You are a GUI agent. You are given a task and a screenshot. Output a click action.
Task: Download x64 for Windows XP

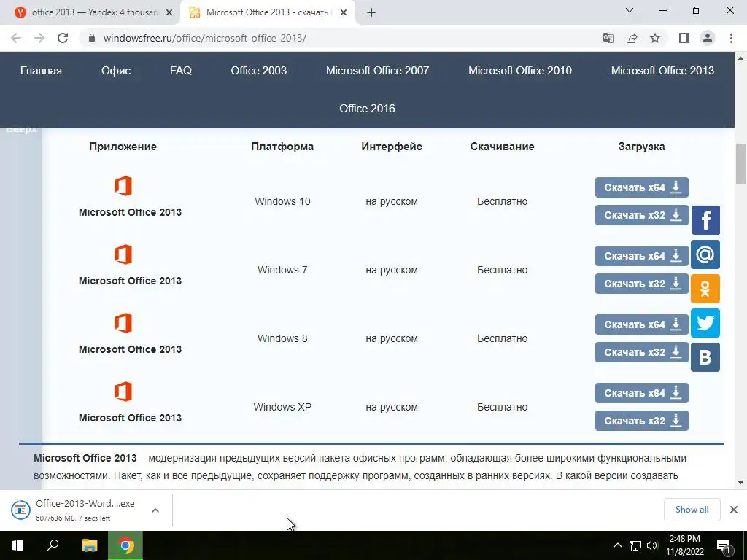point(642,393)
